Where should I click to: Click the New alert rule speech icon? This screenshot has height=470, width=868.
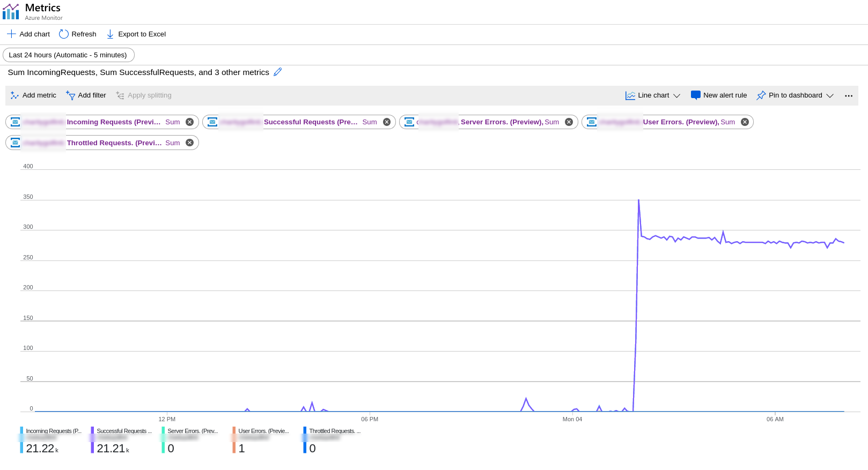[x=696, y=95]
